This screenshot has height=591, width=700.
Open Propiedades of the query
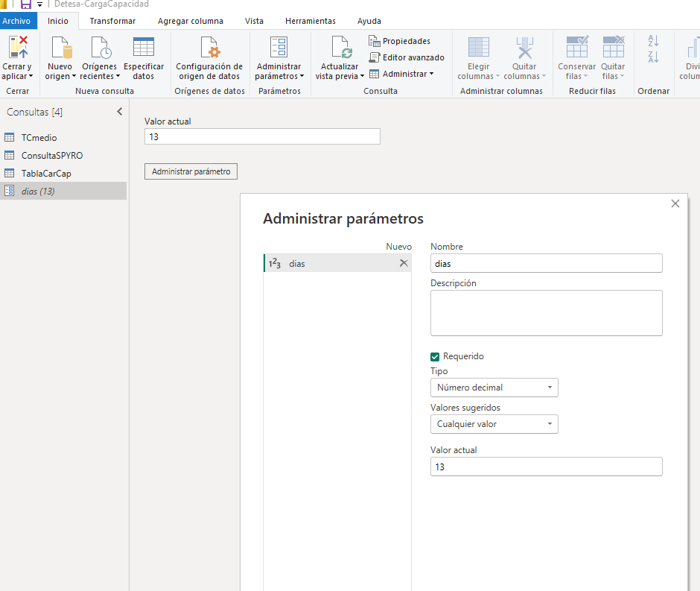[x=400, y=41]
